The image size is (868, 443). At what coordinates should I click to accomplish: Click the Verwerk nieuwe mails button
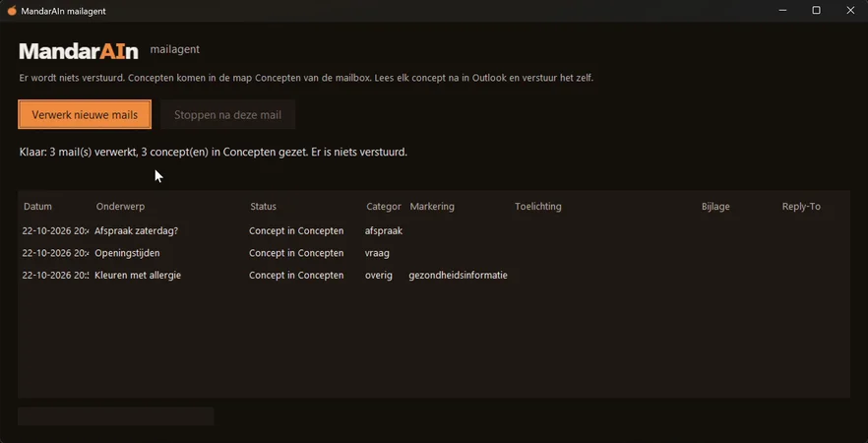85,114
